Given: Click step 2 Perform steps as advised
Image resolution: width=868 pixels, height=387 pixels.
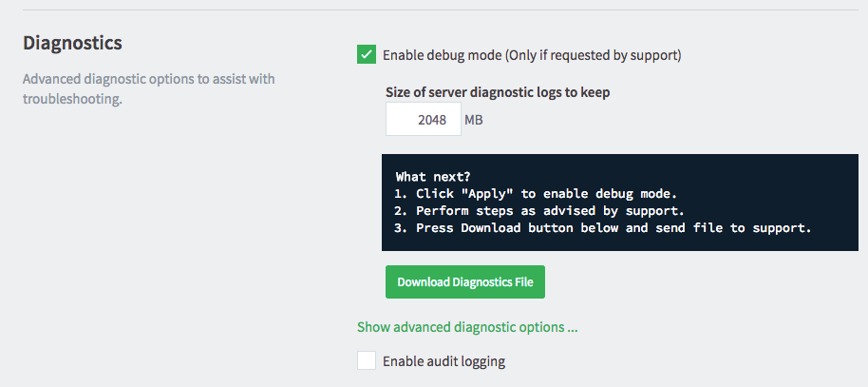Looking at the screenshot, I should 540,211.
